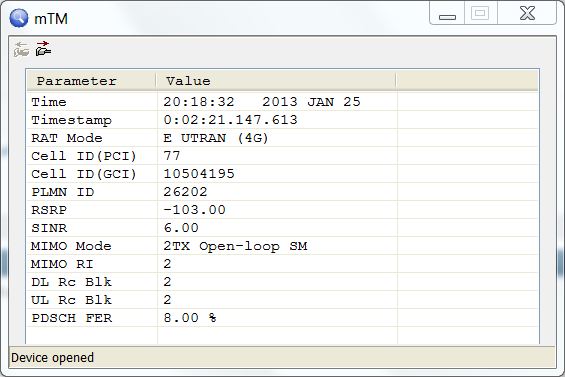
Task: Select the UL Rc Blk label
Action: tap(71, 300)
